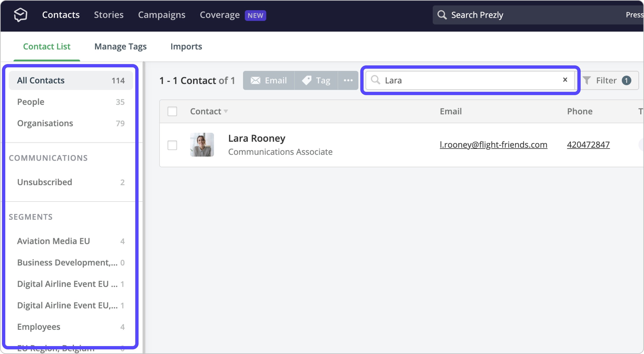
Task: Select All Contacts in the sidebar
Action: point(71,81)
